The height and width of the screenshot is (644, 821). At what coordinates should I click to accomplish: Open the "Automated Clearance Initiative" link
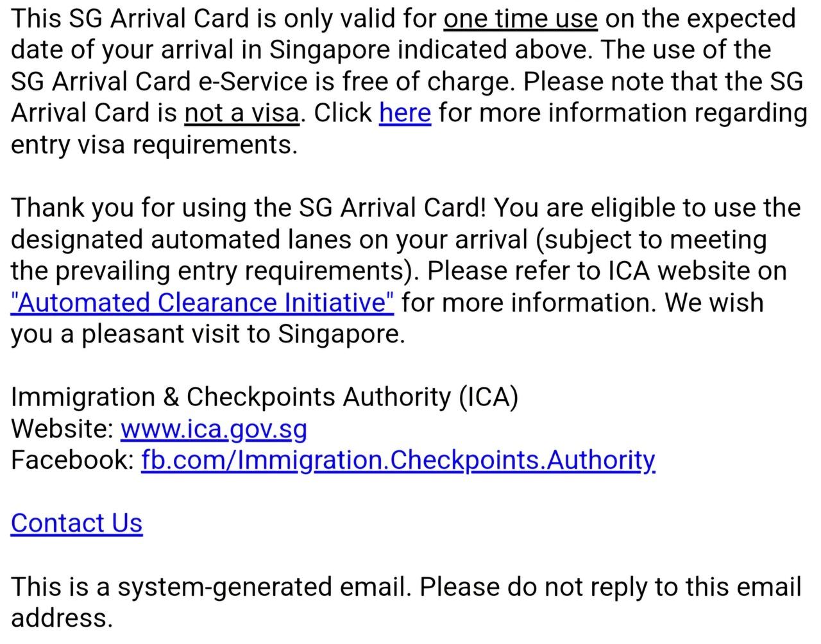pos(202,303)
